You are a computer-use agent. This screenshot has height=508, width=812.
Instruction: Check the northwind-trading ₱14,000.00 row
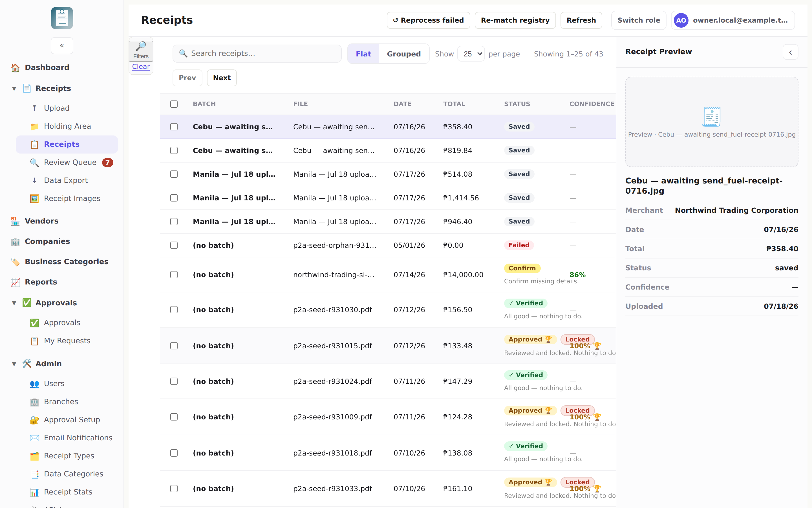(174, 275)
